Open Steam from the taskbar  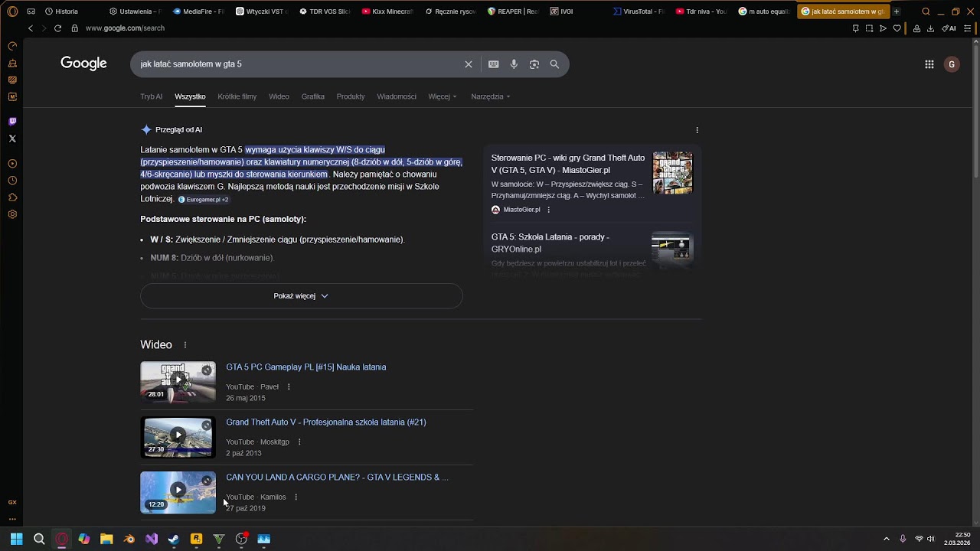174,539
